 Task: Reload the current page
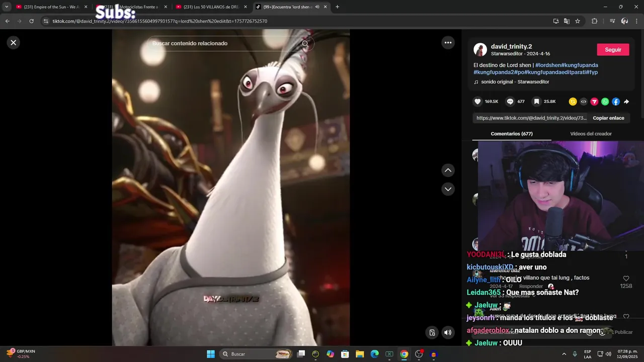click(31, 21)
